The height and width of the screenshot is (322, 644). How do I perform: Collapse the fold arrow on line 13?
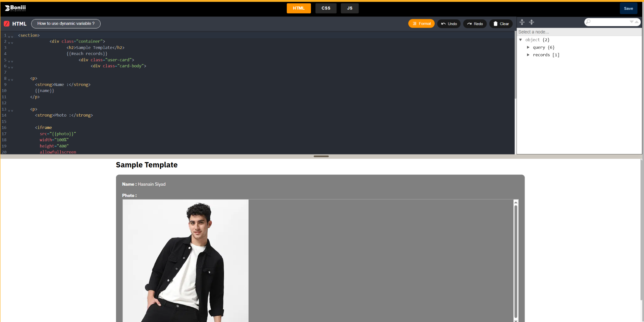pos(10,111)
